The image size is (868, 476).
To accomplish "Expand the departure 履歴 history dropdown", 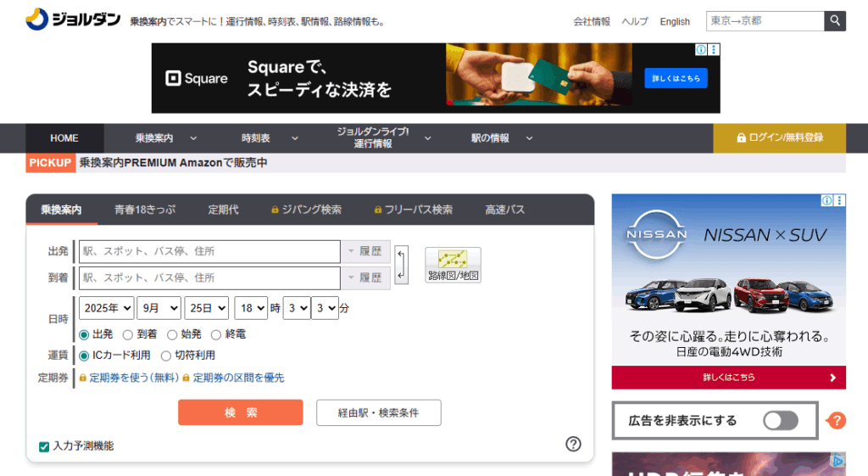I will tap(365, 251).
